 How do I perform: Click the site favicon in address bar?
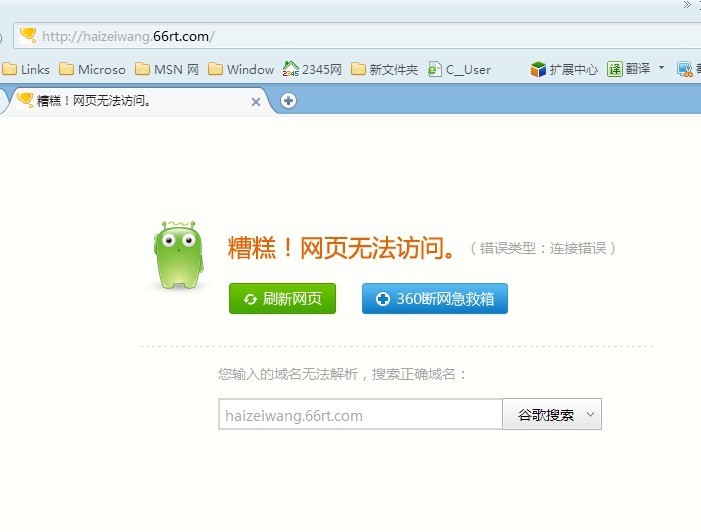pyautogui.click(x=28, y=35)
